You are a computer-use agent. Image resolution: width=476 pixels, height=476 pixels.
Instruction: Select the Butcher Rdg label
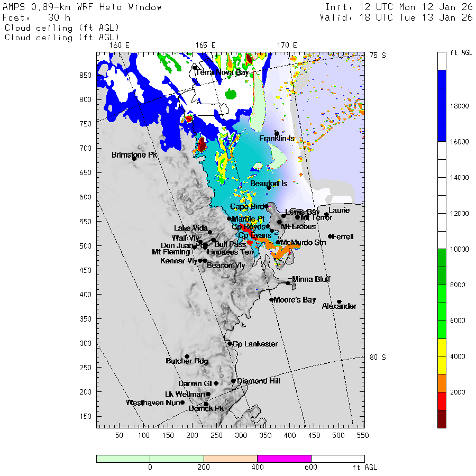[x=187, y=361]
